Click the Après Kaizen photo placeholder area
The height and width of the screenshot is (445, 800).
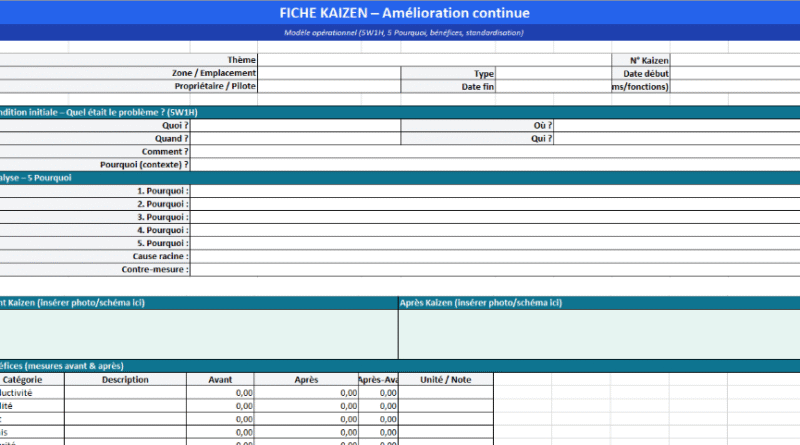[599, 334]
